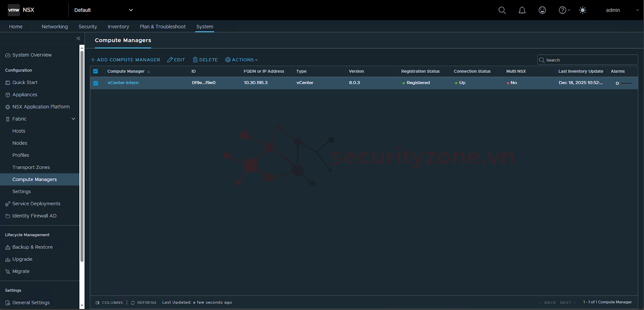Open global search magnifier icon in header
The height and width of the screenshot is (310, 644).
click(502, 10)
